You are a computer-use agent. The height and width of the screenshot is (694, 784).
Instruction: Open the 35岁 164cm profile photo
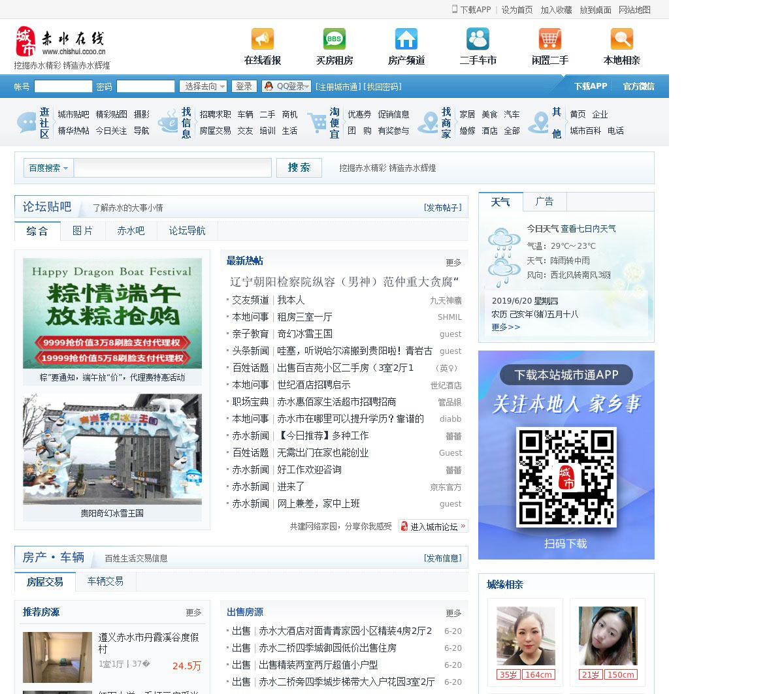coord(526,636)
